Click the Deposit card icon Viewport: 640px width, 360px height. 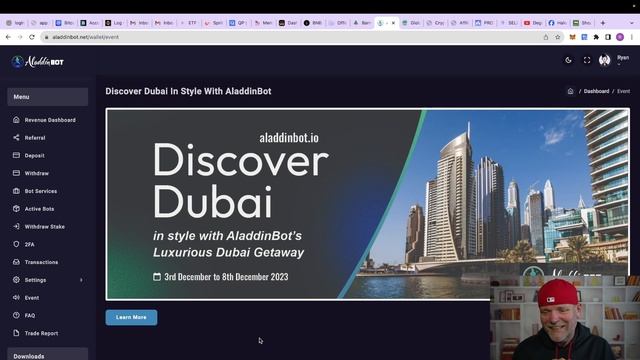[x=16, y=155]
